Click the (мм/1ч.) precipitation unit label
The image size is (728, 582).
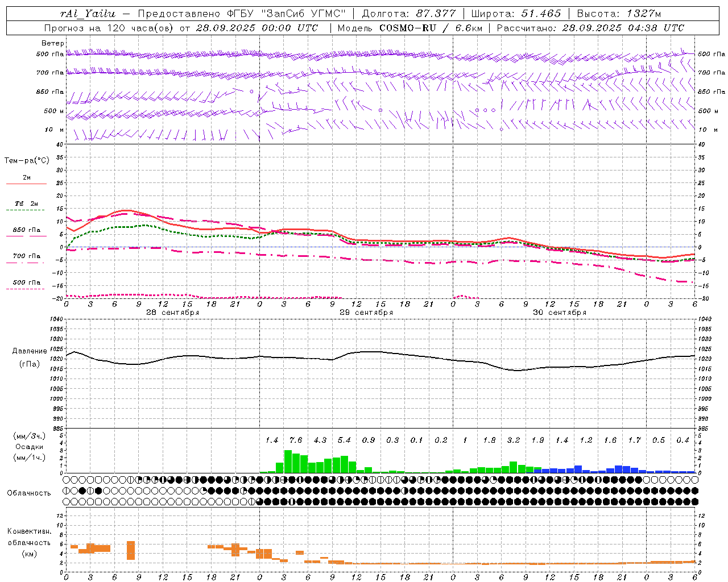30,458
